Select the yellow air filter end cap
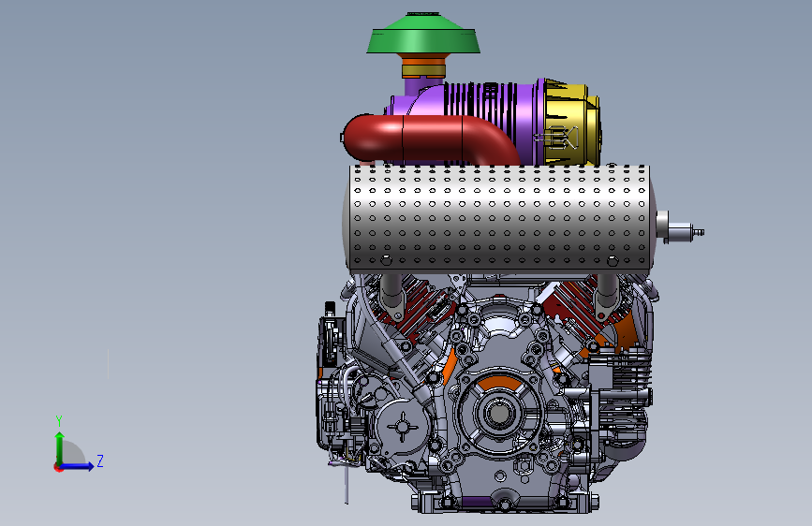 click(573, 124)
